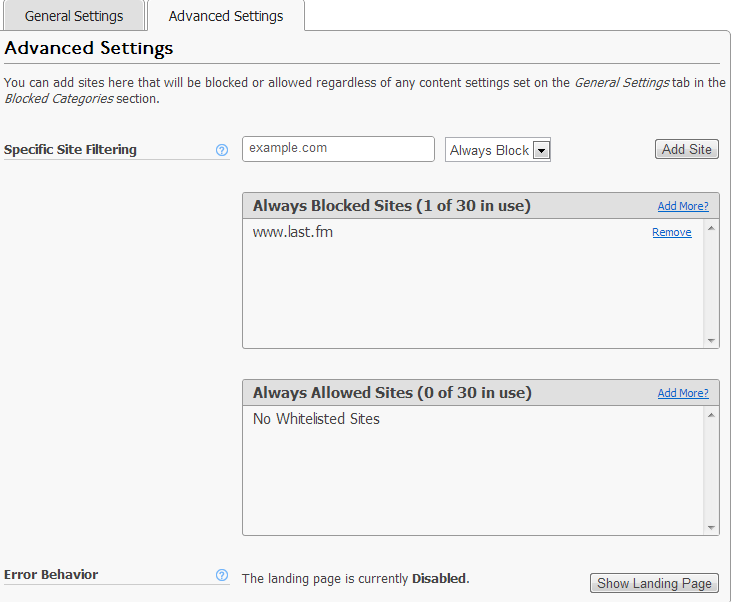Focus the example.com site input field
Viewport: 732px width, 602px height.
338,148
